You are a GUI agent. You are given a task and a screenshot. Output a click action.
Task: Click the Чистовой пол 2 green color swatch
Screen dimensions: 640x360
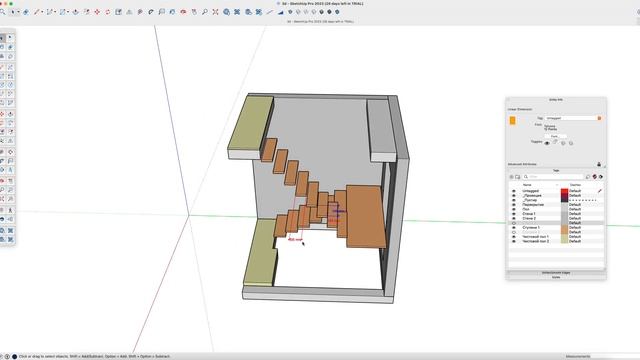[564, 241]
